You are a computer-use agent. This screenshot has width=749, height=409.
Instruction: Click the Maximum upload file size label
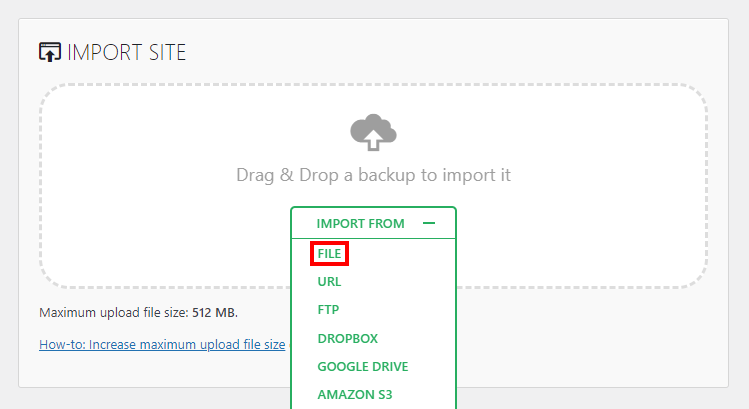coord(113,312)
